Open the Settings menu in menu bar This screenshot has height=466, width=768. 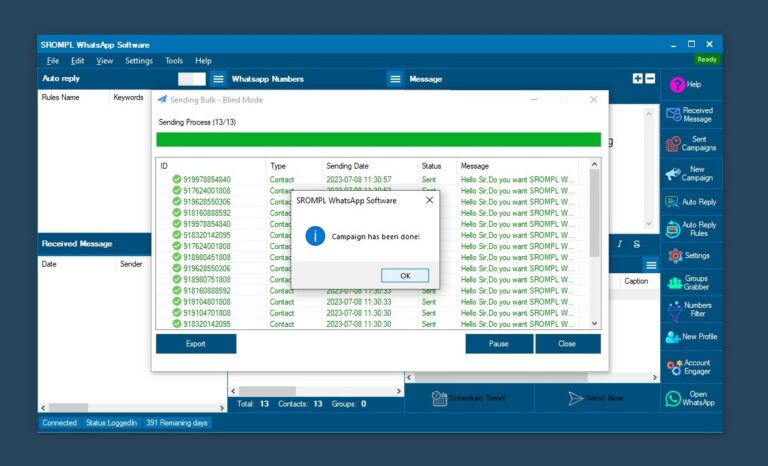(139, 61)
